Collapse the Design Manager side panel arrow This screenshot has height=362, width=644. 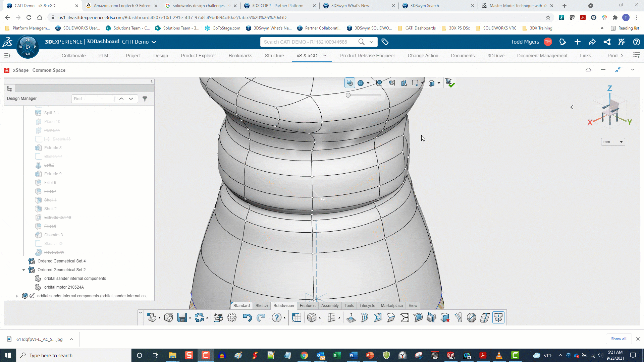click(x=152, y=81)
